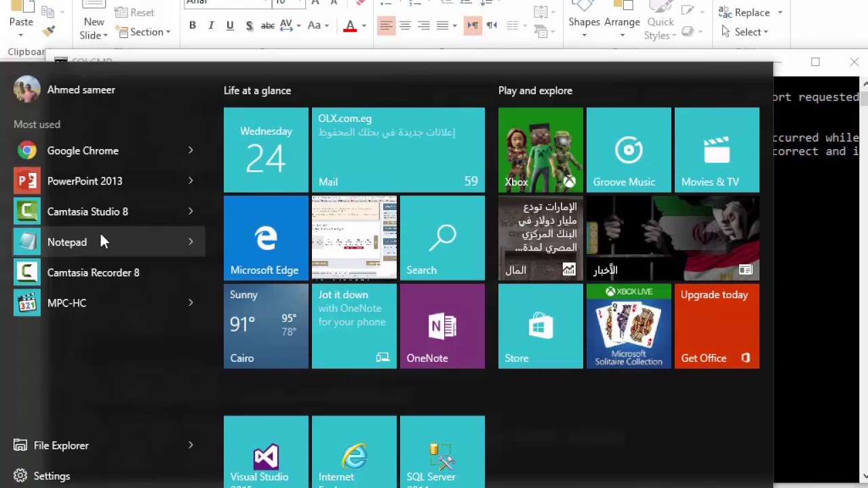Expand Notepad jump list arrow
This screenshot has height=488, width=868.
[191, 242]
